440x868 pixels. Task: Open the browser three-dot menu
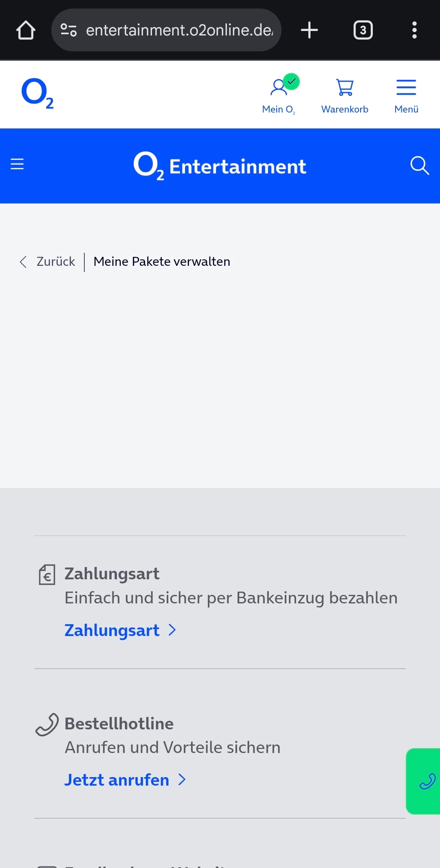414,30
